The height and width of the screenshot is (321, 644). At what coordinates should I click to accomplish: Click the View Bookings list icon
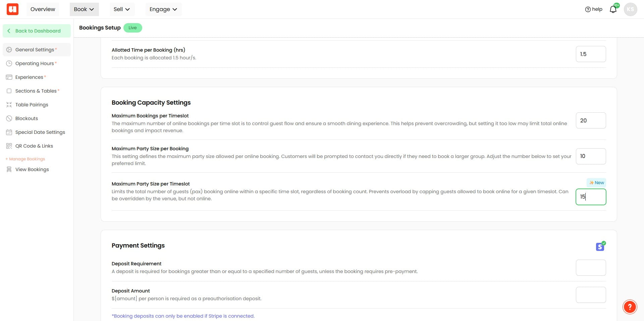click(9, 169)
